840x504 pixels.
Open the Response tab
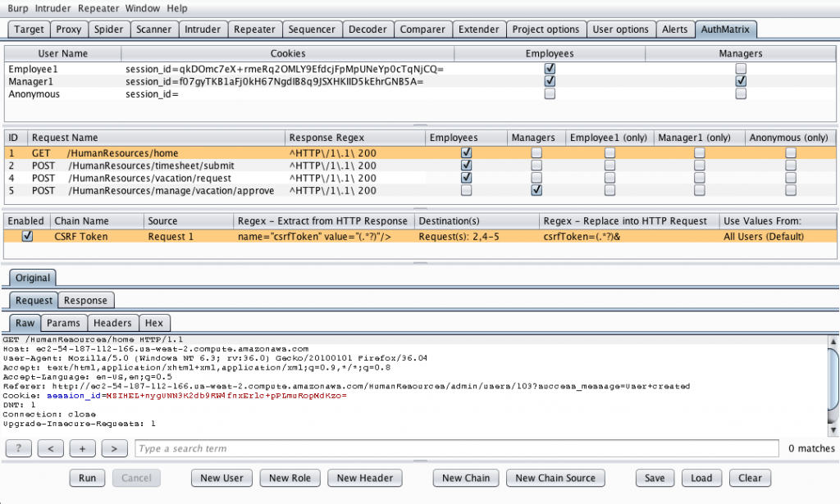(86, 301)
